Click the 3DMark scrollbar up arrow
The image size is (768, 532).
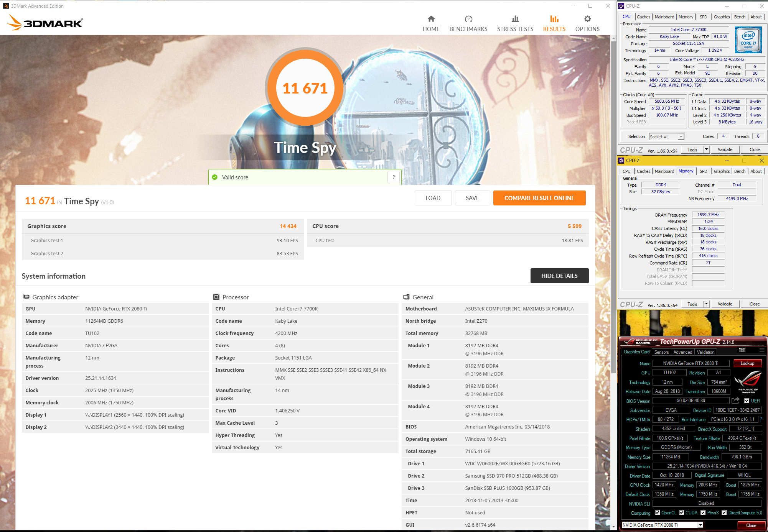click(x=613, y=38)
